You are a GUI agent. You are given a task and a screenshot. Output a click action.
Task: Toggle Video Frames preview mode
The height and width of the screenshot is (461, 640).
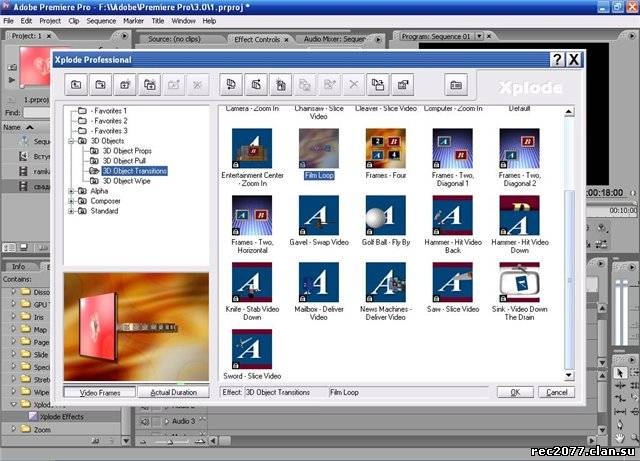[100, 392]
